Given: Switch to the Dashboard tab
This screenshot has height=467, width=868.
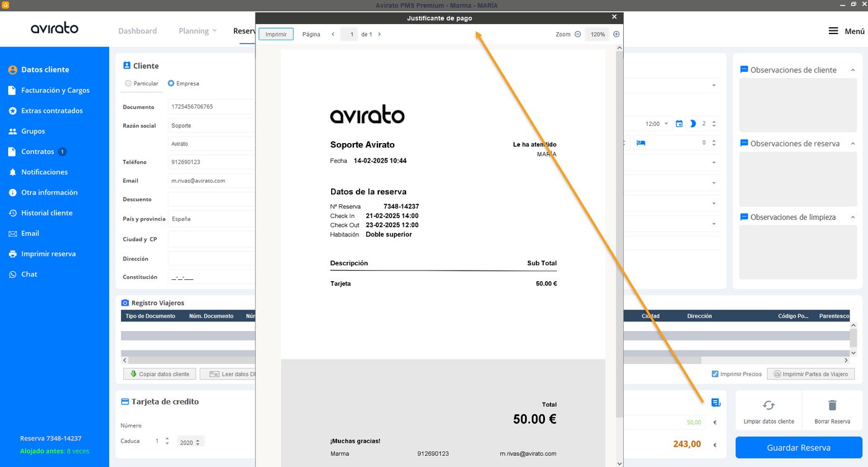Looking at the screenshot, I should [x=138, y=31].
